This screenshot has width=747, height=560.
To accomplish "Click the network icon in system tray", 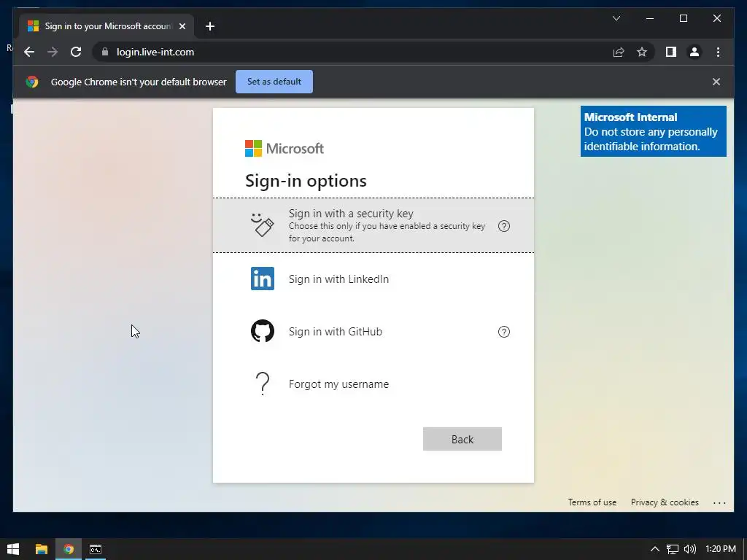I will [x=672, y=549].
